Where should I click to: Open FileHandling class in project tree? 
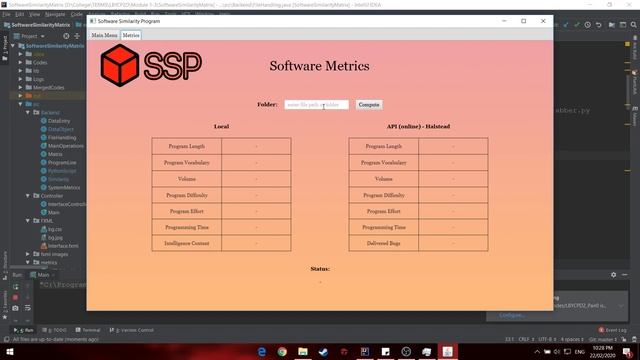pyautogui.click(x=62, y=138)
